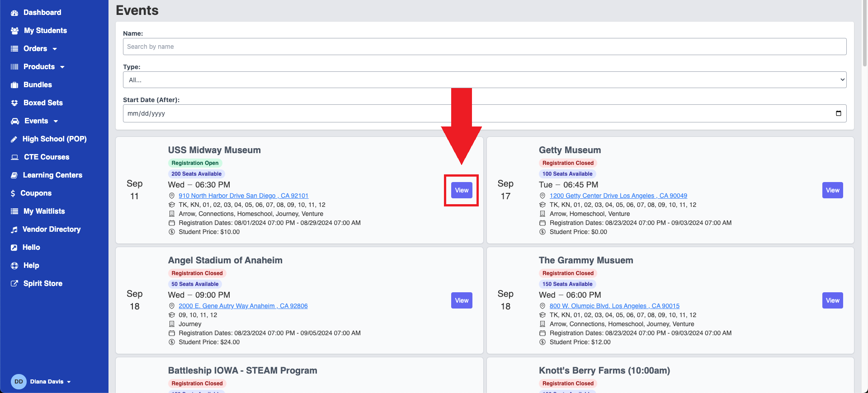The image size is (868, 393).
Task: Open 910 North Harbor Drive address link
Action: (x=243, y=196)
